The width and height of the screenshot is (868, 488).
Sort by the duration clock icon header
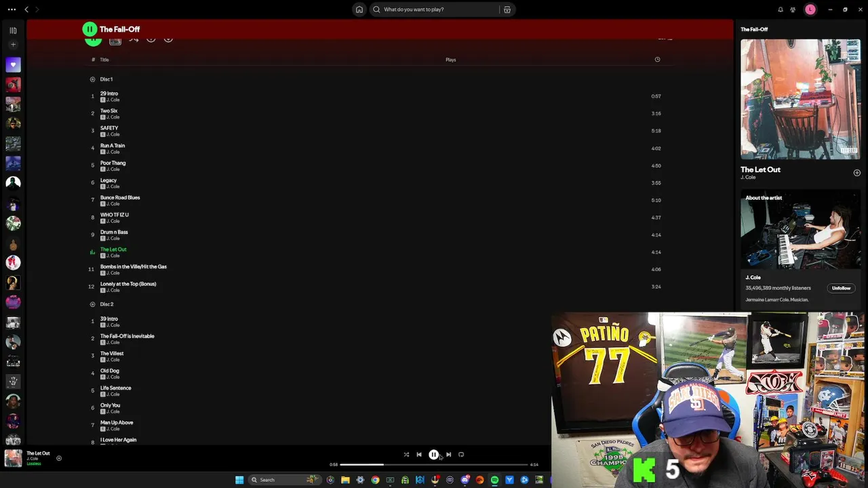[x=657, y=60]
